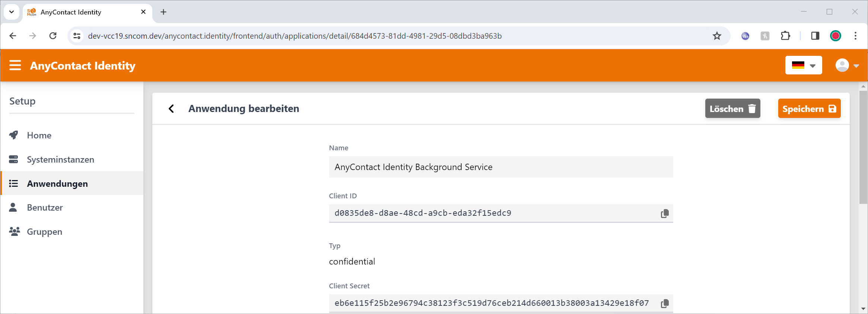The height and width of the screenshot is (314, 868).
Task: Copy the Client Secret value
Action: [664, 304]
